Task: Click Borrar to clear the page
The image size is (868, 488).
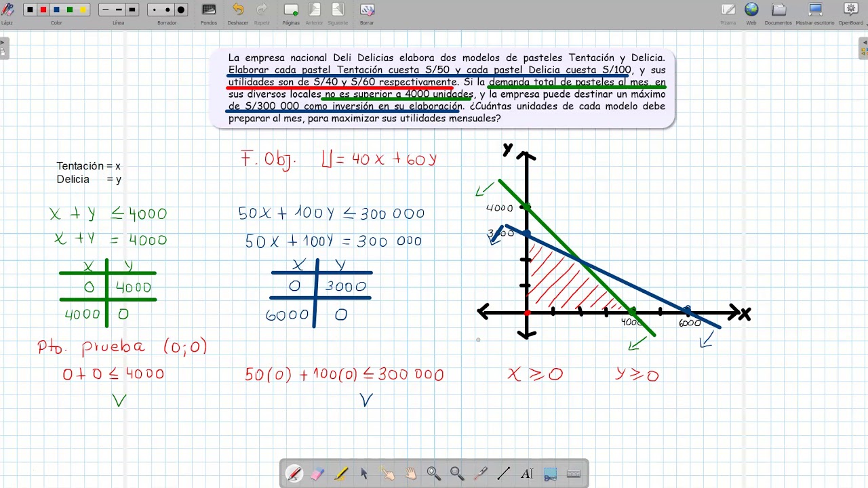Action: coord(367,14)
